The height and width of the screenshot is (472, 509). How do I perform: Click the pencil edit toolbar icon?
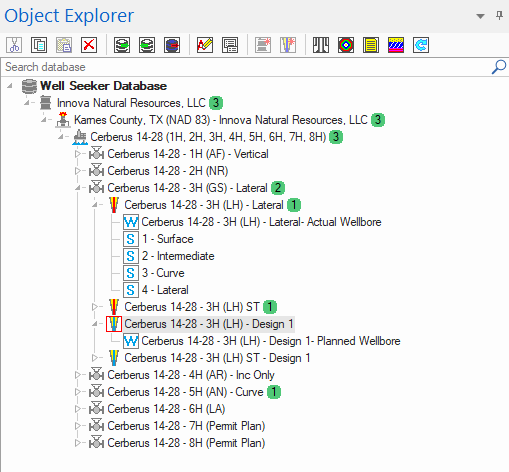205,45
